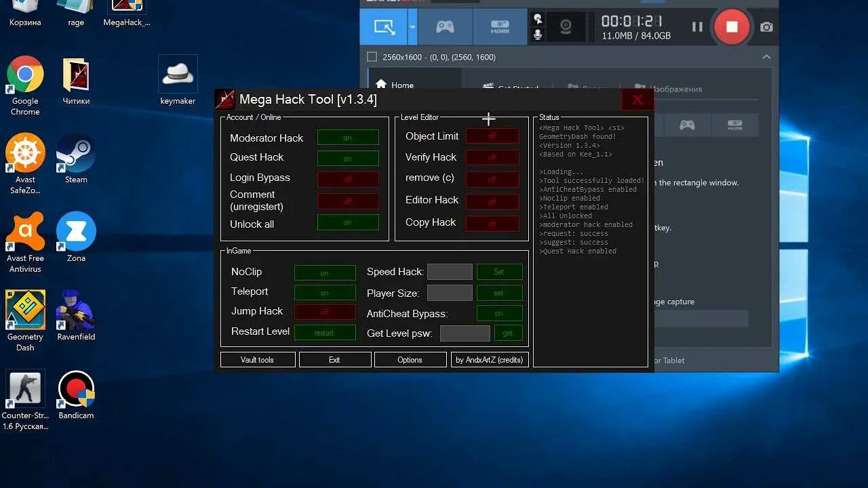This screenshot has height=488, width=868.
Task: Select Bandicam screen recording mode icon
Action: point(384,27)
